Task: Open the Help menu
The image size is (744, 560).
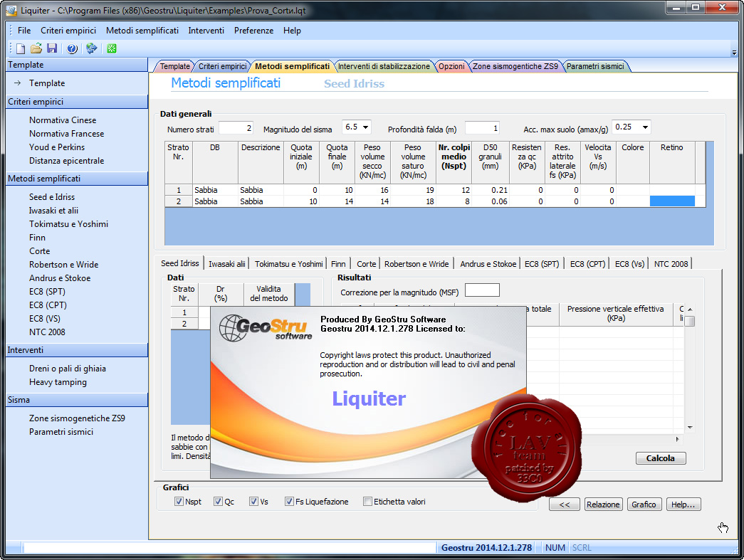Action: pos(293,31)
